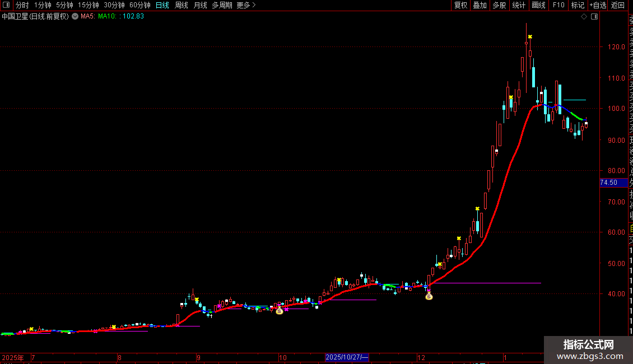Select the 日线 daily tab
Screen dimensions: 633x364
click(162, 5)
